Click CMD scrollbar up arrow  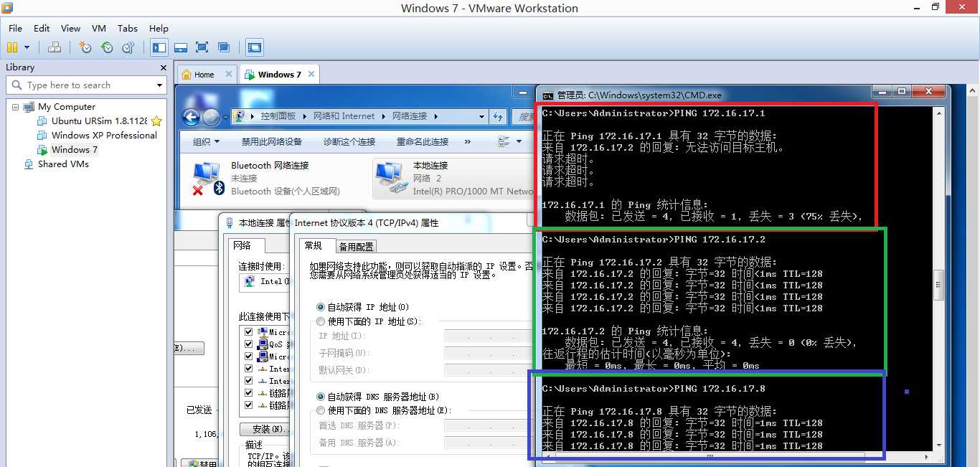pos(938,113)
